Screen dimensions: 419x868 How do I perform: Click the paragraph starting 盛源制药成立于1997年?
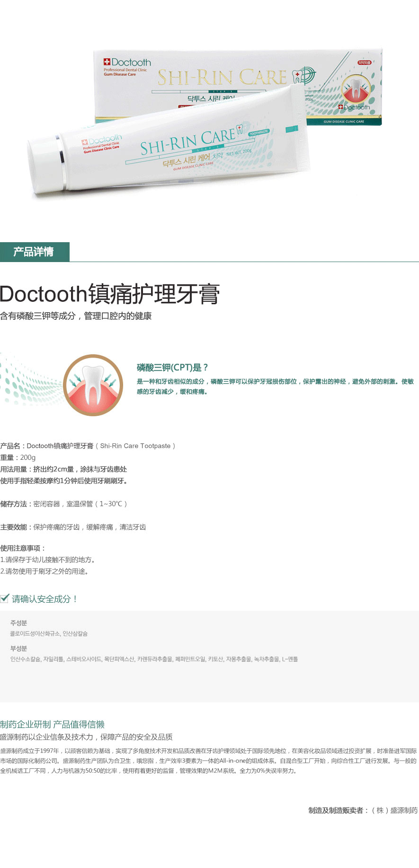[208, 761]
